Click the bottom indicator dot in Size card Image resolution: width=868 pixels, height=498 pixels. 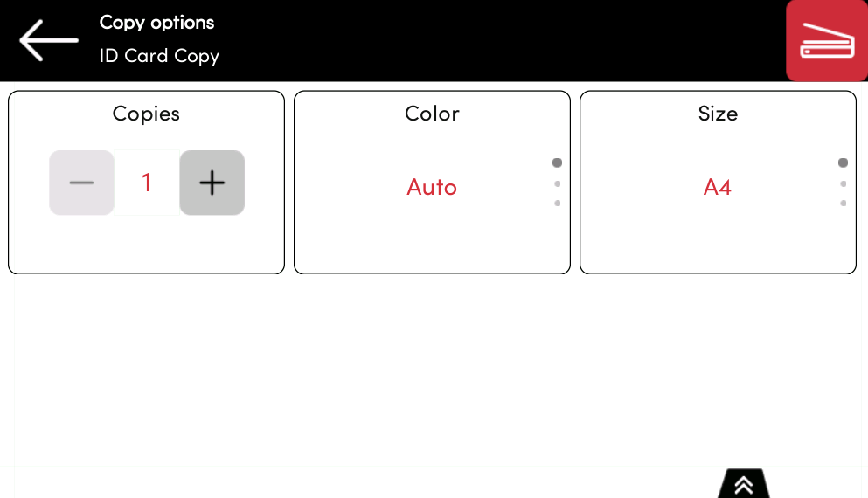[x=843, y=204]
